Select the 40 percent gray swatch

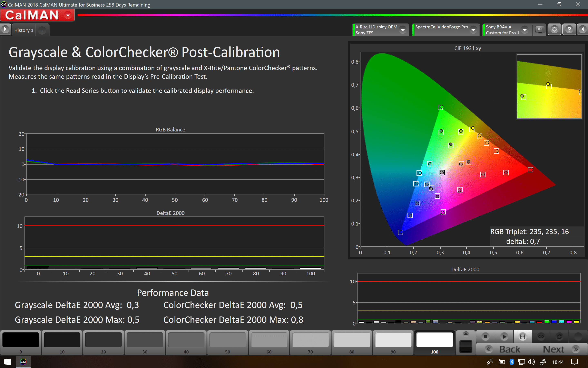(x=186, y=343)
